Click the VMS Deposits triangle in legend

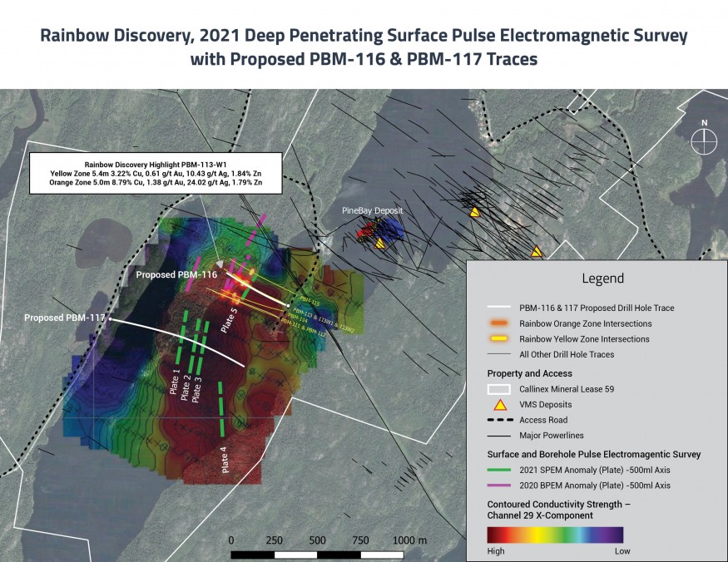[499, 405]
